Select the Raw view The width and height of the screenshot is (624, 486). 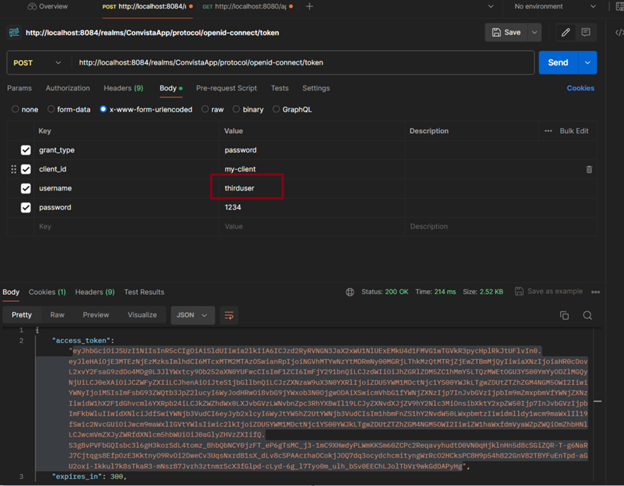(x=57, y=315)
